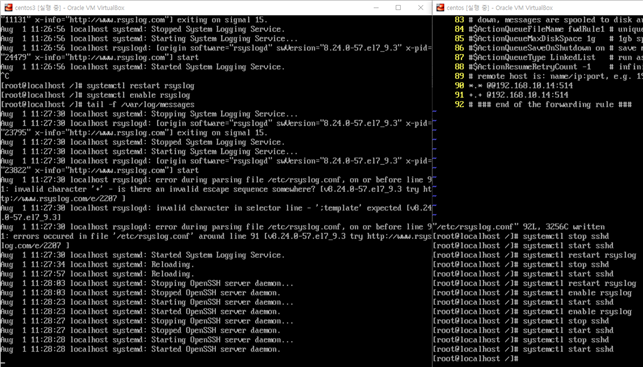Click the 11:27:30 'Started System Logging Service' line
The width and height of the screenshot is (643, 371).
pyautogui.click(x=143, y=255)
